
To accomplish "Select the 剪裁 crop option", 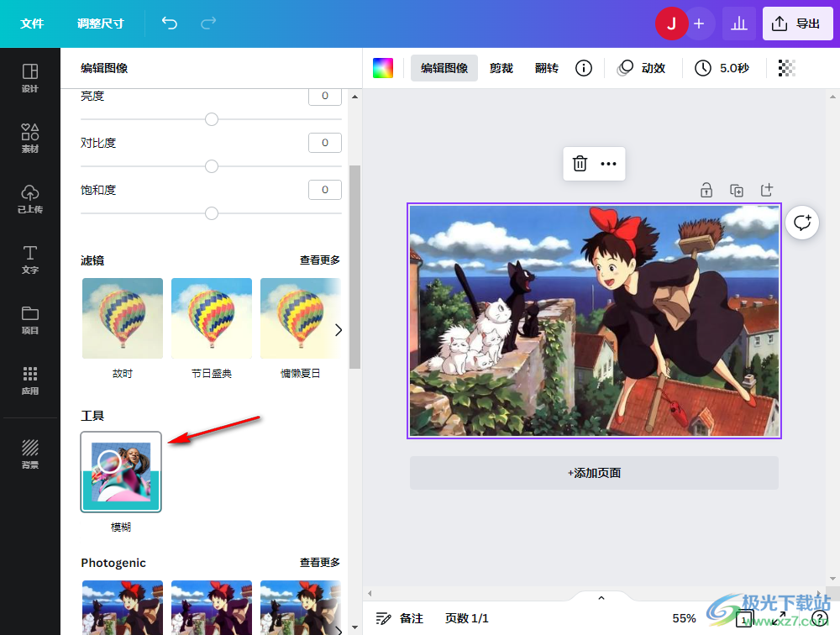I will click(x=501, y=68).
